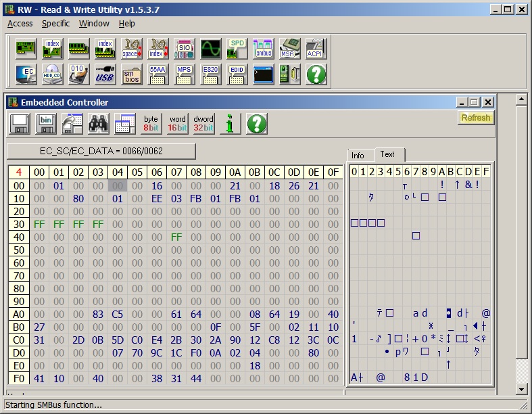Click the scrollbar down arrow
This screenshot has width=532, height=414.
pos(521,389)
